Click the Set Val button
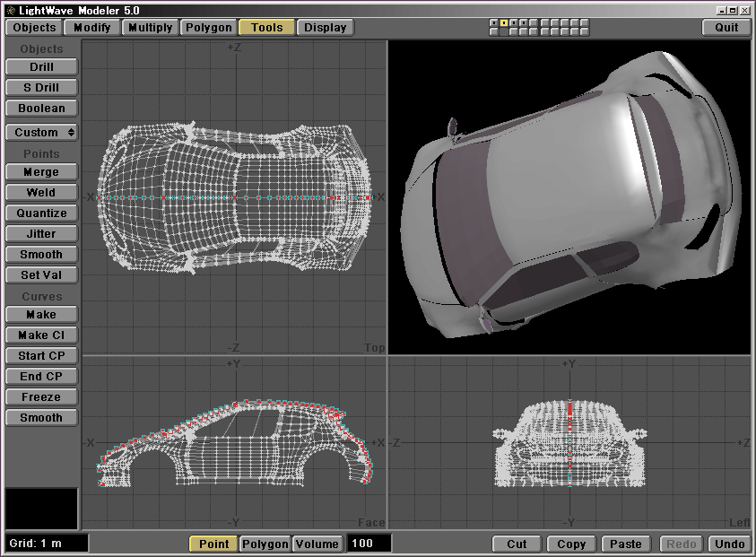The width and height of the screenshot is (756, 557). click(x=41, y=274)
